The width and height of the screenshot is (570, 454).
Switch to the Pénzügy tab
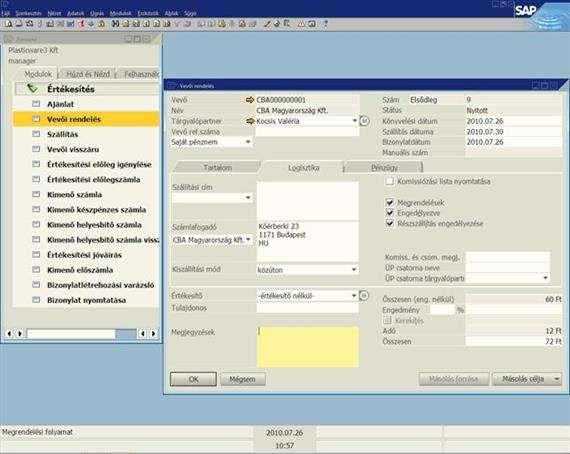pos(384,168)
